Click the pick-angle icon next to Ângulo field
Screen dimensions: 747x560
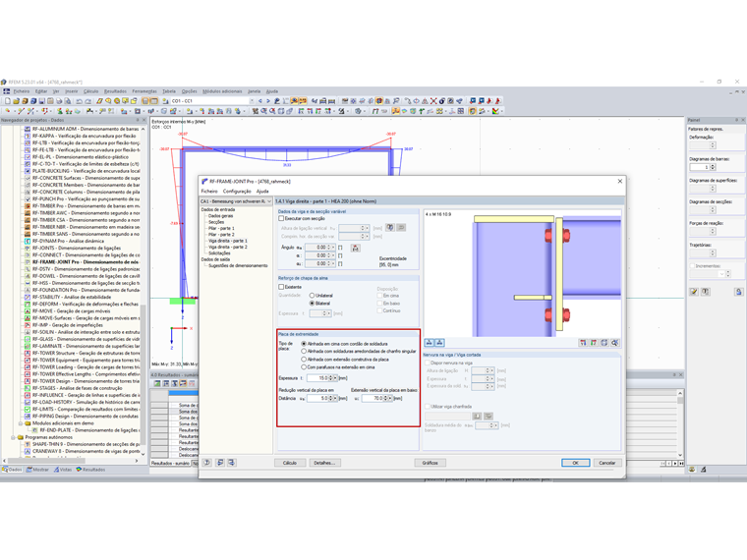click(355, 248)
